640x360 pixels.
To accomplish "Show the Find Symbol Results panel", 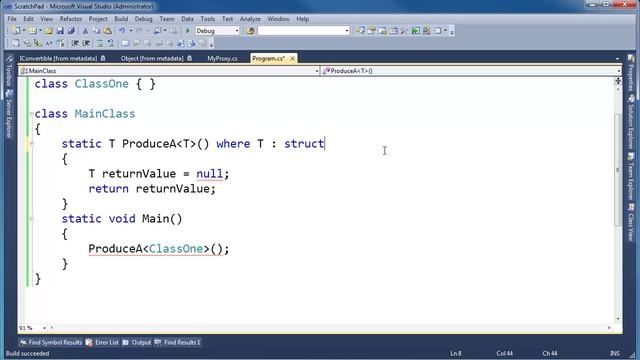I will tap(51, 342).
